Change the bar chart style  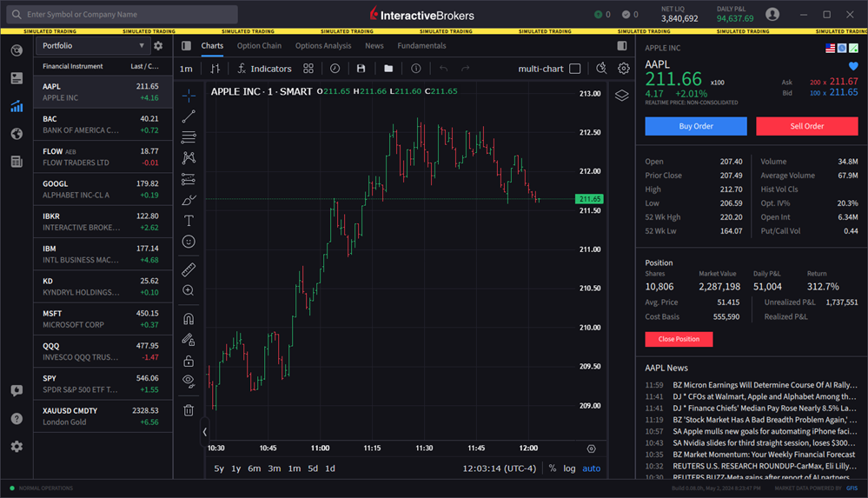tap(215, 69)
